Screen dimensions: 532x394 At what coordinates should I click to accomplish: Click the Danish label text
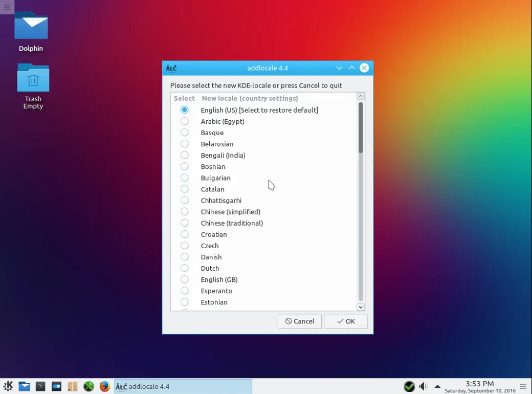click(x=211, y=257)
